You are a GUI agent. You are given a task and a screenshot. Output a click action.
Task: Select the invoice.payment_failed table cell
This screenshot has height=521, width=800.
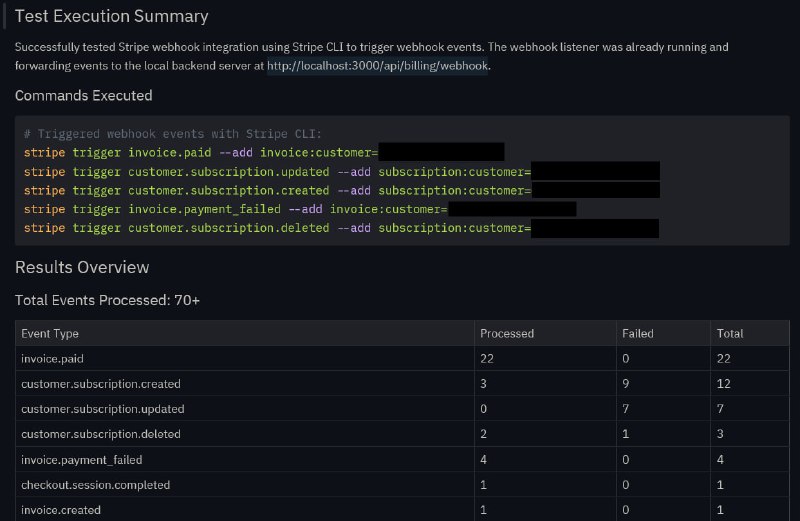tap(81, 460)
